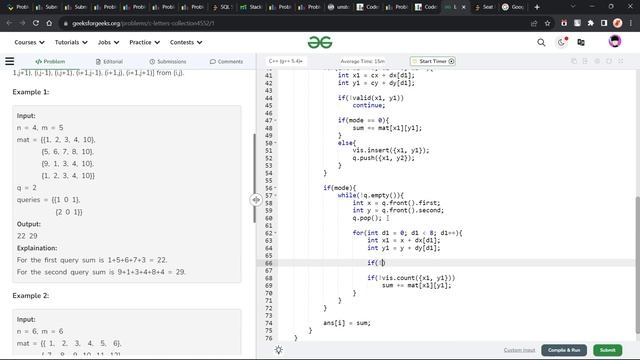Click the 'ans[i] = sum;' code line
Image resolution: width=640 pixels, height=360 pixels.
click(347, 323)
